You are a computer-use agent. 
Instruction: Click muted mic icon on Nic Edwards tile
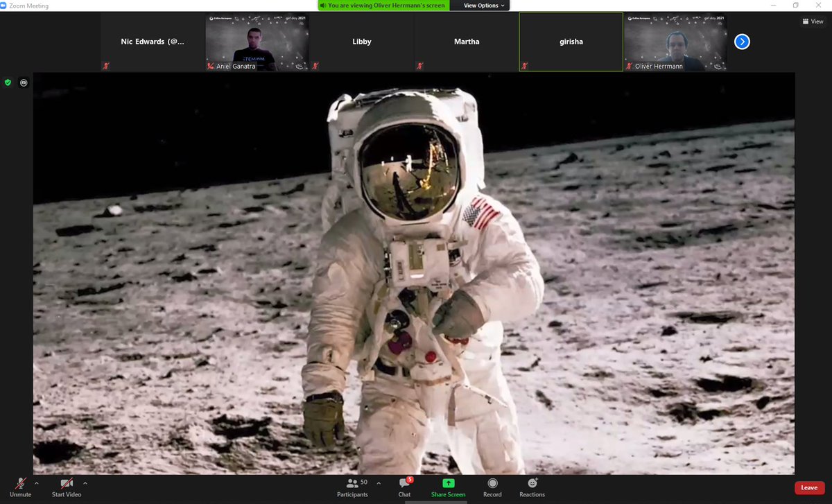pyautogui.click(x=106, y=66)
